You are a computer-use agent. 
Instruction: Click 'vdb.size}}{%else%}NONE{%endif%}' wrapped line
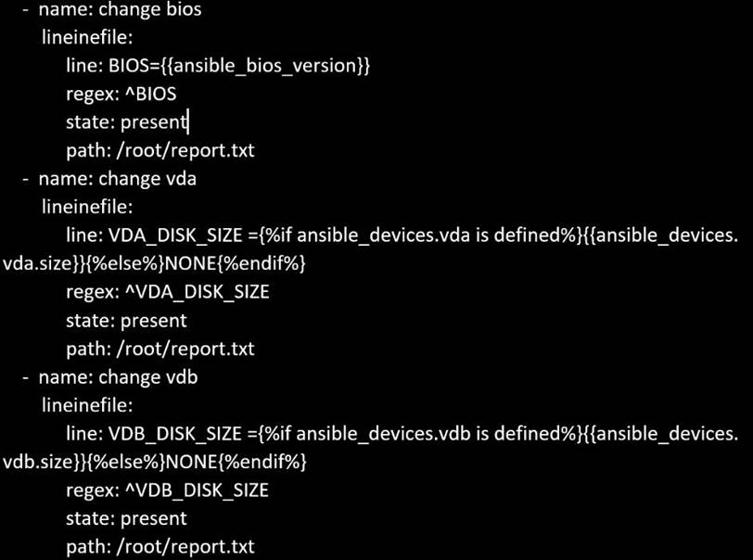point(153,462)
